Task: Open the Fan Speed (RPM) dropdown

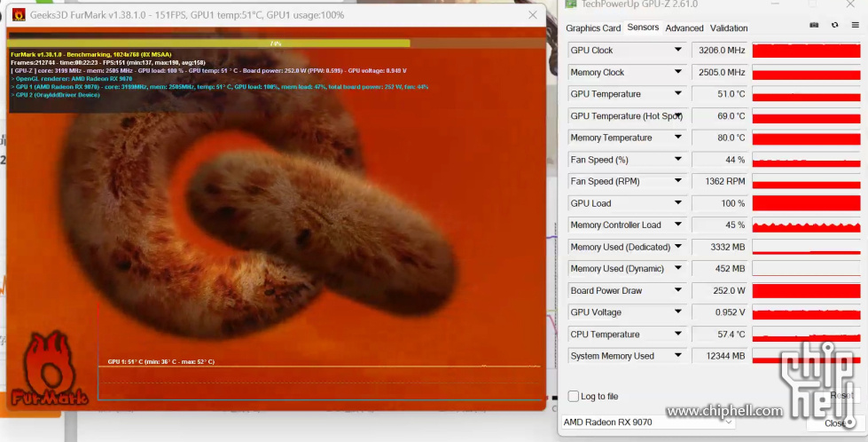Action: click(677, 181)
